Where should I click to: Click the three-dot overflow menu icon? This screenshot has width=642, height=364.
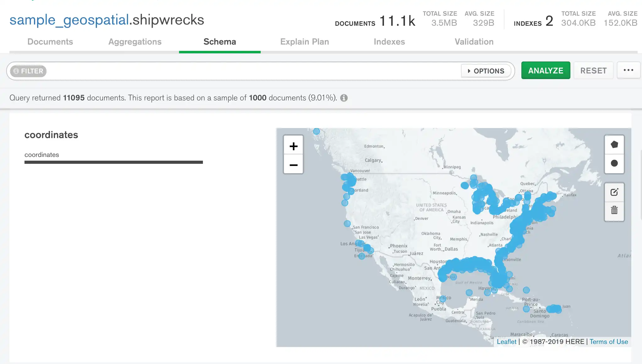pos(628,70)
